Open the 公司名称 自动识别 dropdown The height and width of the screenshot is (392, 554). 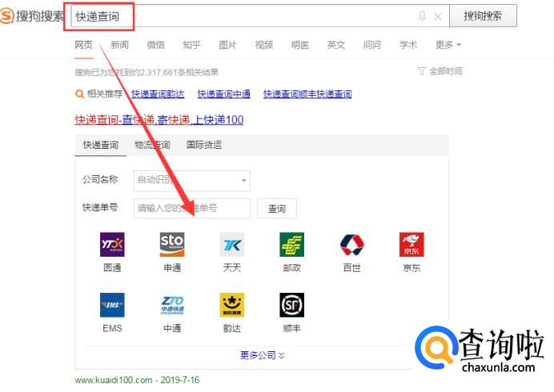coord(192,181)
